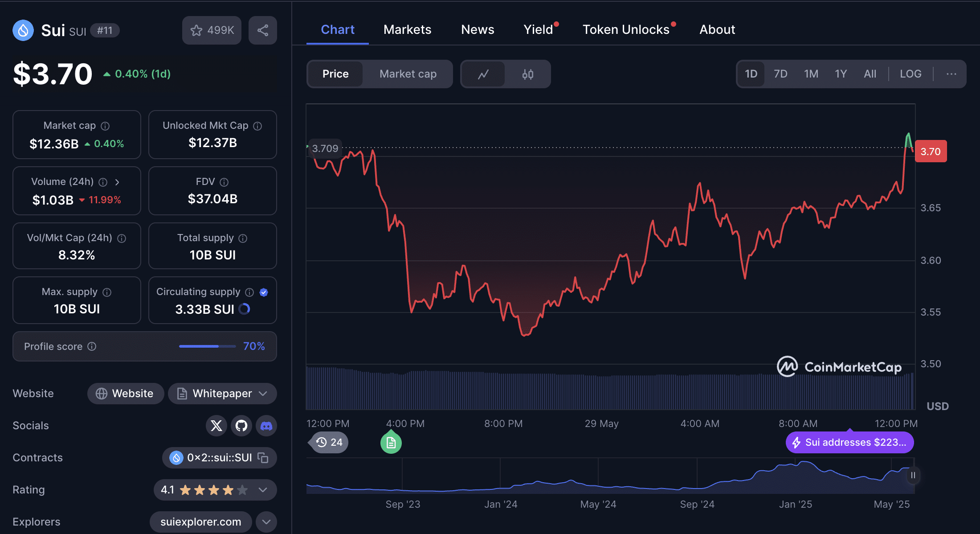Copy the 0x2::sui::SUI contract address
This screenshot has height=534, width=980.
[263, 458]
